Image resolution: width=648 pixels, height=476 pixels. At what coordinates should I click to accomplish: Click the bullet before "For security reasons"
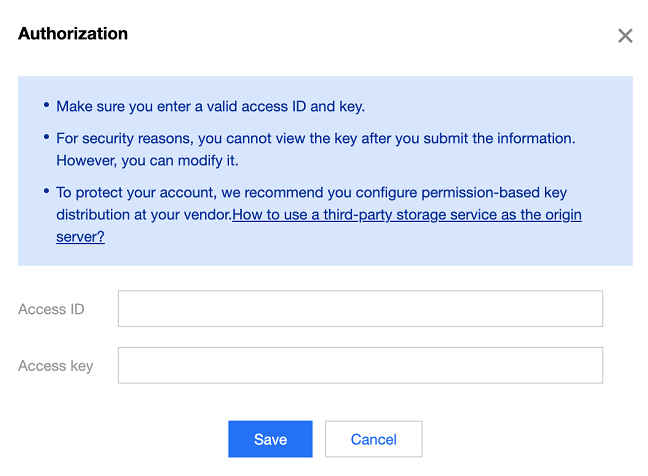coord(46,138)
